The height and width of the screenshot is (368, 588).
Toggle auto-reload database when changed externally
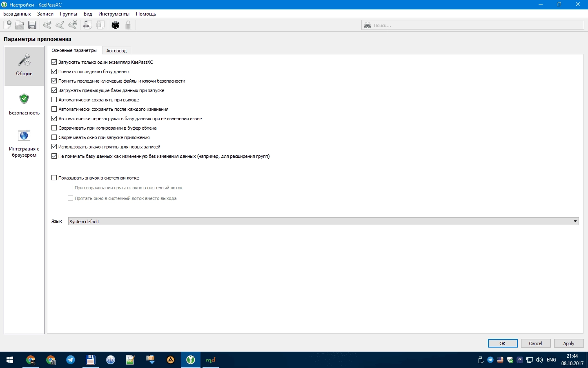pyautogui.click(x=54, y=119)
